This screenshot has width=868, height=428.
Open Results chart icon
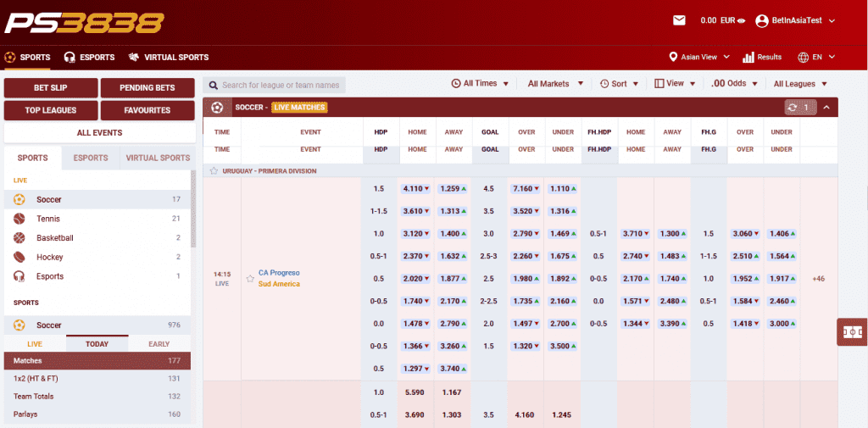coord(748,57)
